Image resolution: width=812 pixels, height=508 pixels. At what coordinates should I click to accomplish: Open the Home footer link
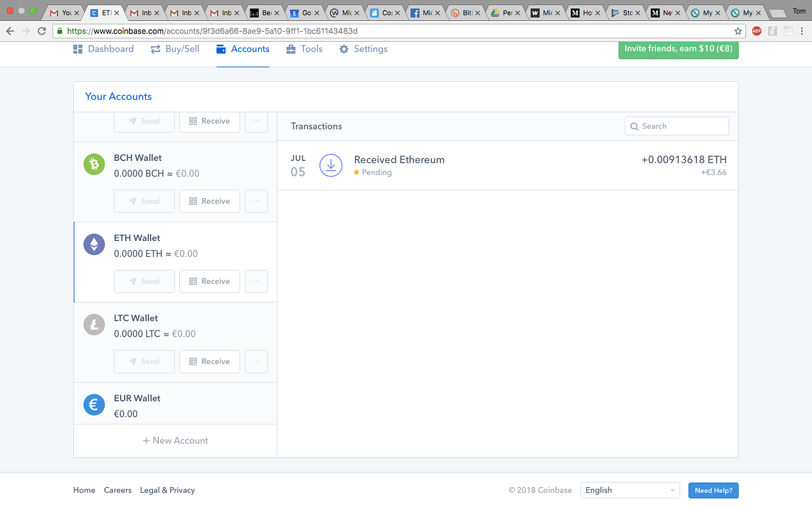click(x=84, y=491)
